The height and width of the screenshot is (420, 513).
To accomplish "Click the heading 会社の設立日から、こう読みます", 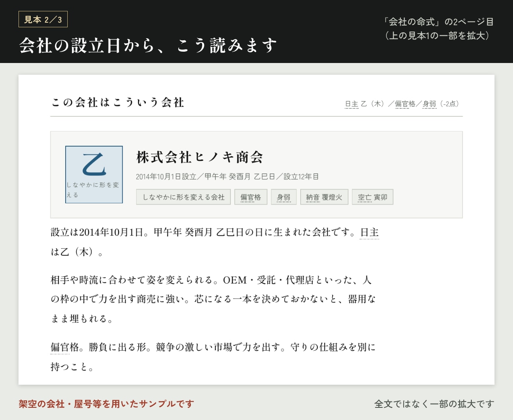I will coord(148,45).
